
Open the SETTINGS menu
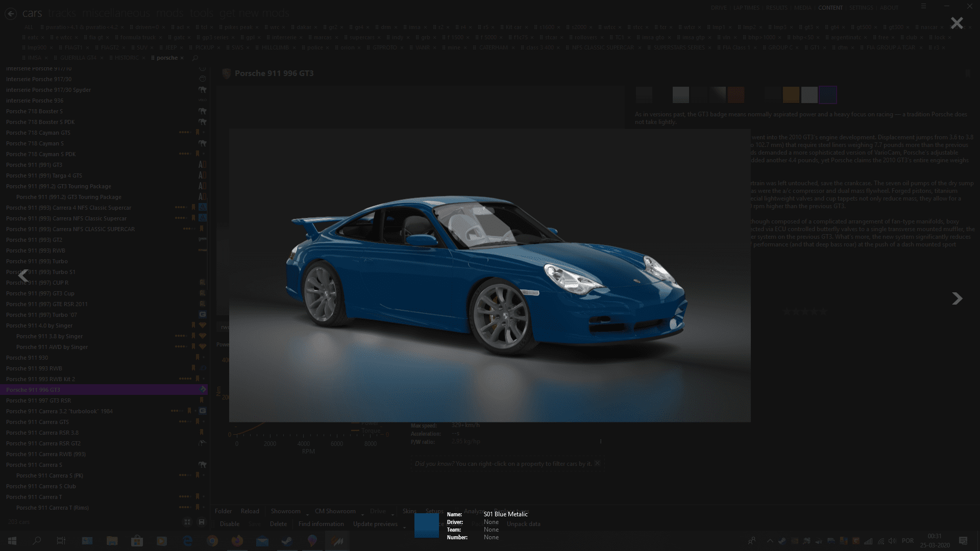(x=861, y=8)
